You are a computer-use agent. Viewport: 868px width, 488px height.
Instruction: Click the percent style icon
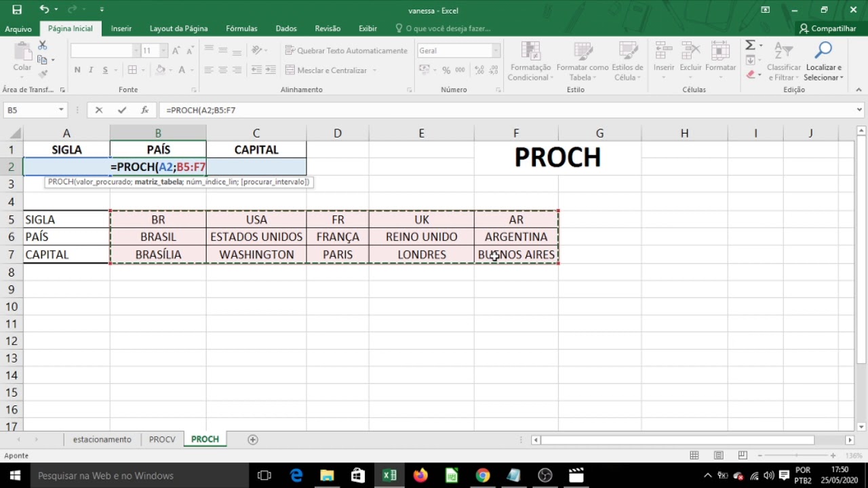pos(446,70)
